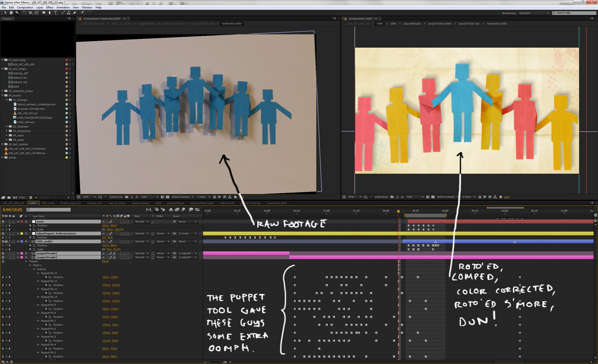Hide the zoom layer using its eye
The width and height of the screenshot is (598, 364).
coord(3,222)
